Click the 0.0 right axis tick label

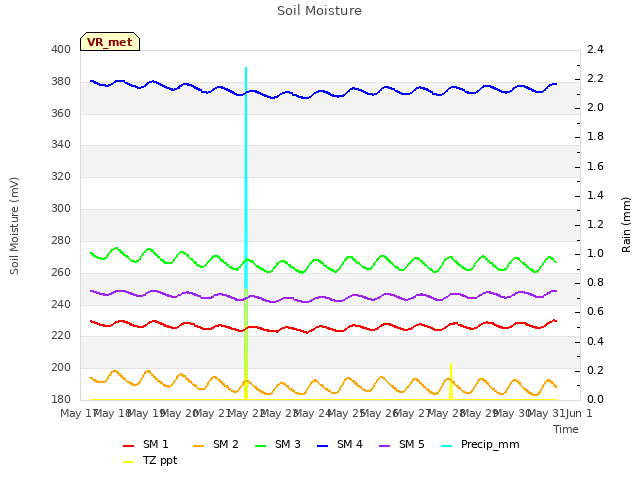[x=595, y=399]
